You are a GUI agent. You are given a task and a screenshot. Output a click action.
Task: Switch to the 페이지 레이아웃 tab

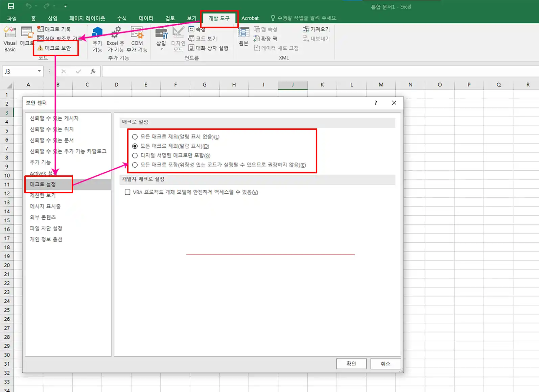[x=87, y=18]
